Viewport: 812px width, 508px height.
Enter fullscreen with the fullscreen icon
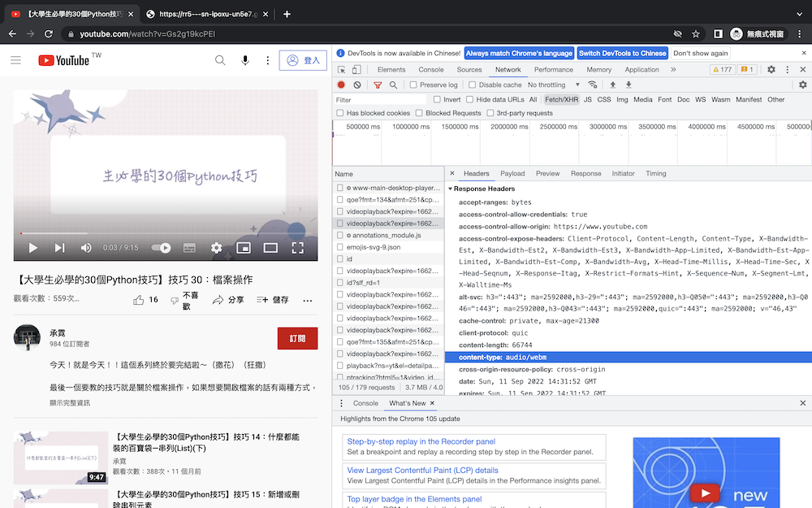point(297,248)
